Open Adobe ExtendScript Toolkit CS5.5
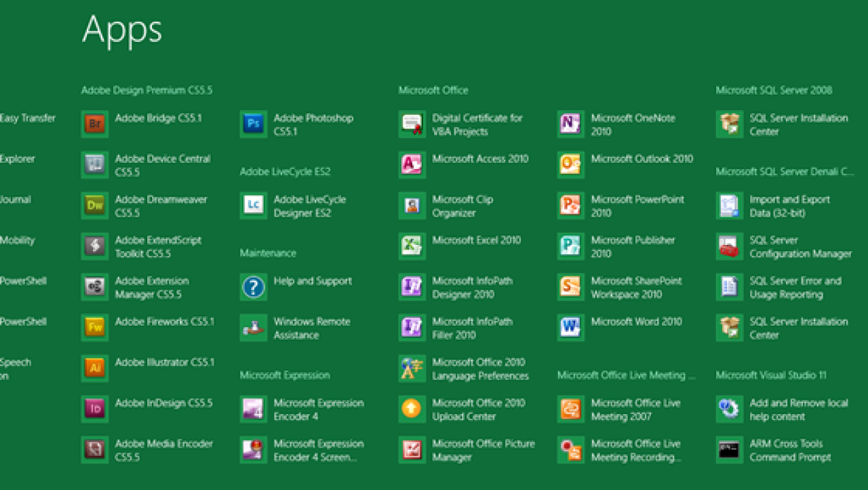 (x=142, y=246)
